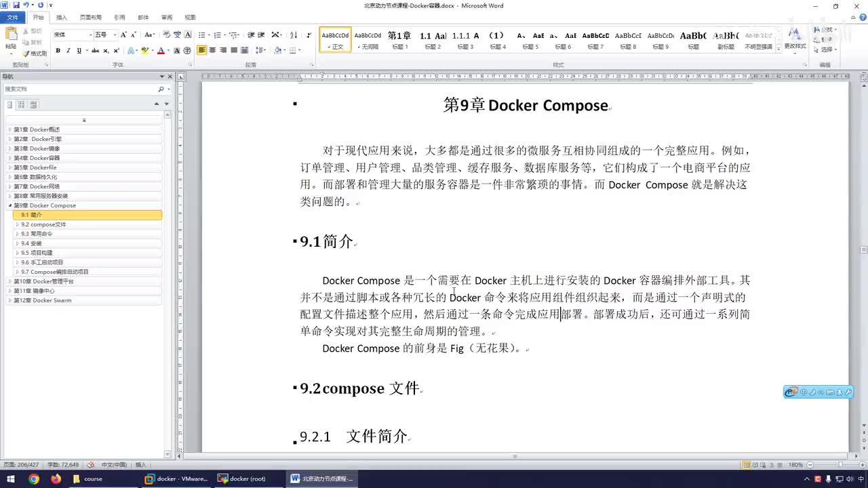Image resolution: width=868 pixels, height=488 pixels.
Task: Apply the 标题 1 heading style
Action: pyautogui.click(x=399, y=40)
